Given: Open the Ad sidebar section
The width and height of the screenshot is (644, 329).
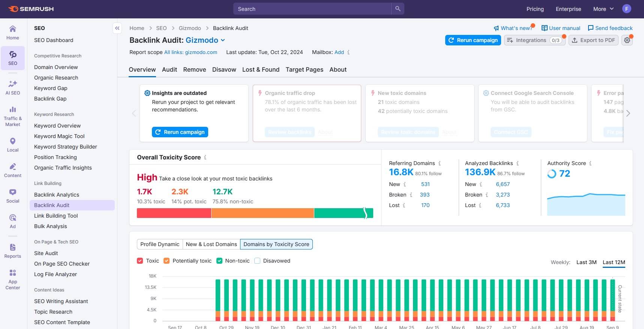Looking at the screenshot, I should [13, 221].
